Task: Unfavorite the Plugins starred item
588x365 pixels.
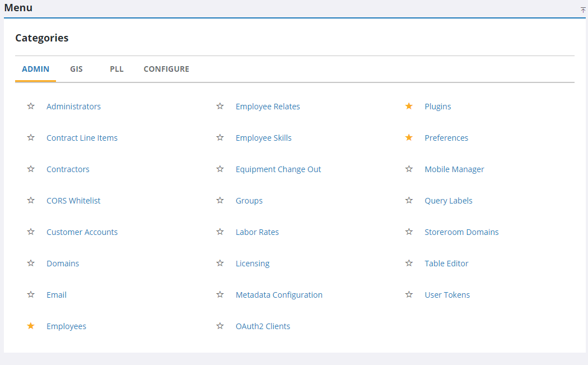Action: tap(409, 106)
